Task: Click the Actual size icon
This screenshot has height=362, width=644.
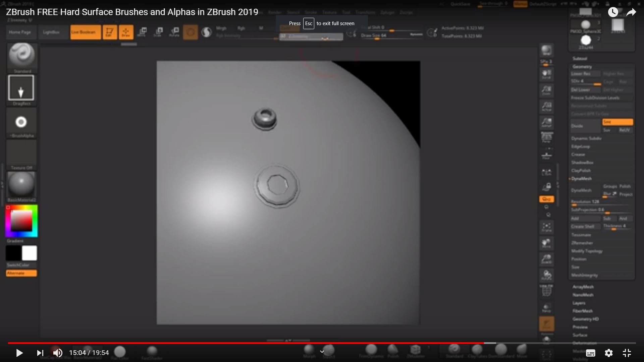Action: [546, 107]
